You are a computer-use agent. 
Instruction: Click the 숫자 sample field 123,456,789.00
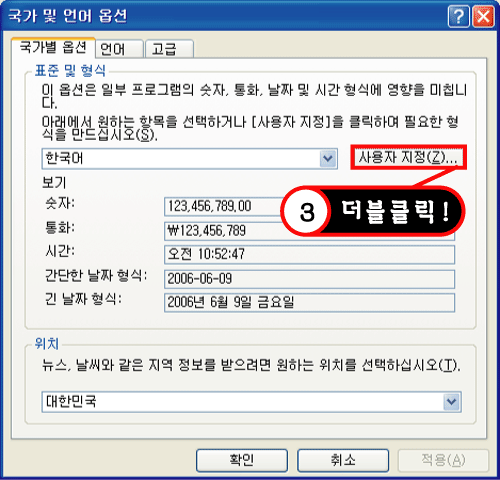click(223, 206)
